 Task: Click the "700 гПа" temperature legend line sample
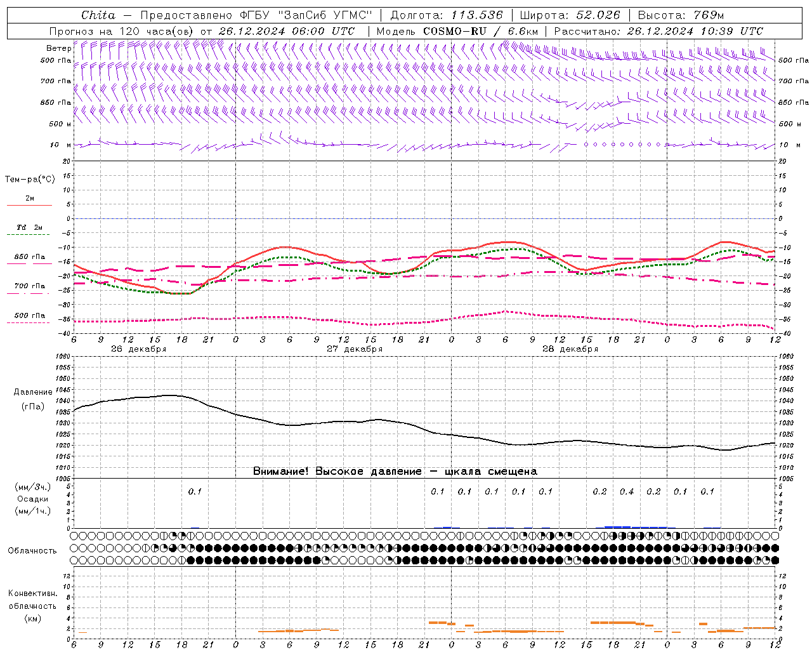point(28,293)
